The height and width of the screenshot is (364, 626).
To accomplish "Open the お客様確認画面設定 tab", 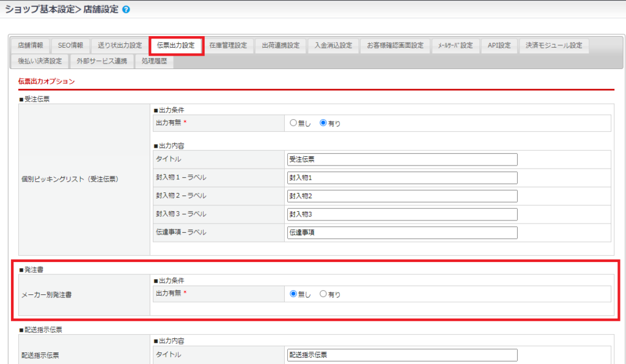I will tap(395, 46).
